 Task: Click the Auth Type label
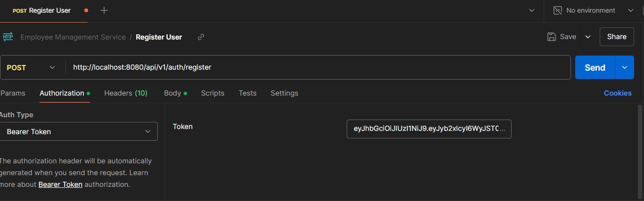coord(16,115)
